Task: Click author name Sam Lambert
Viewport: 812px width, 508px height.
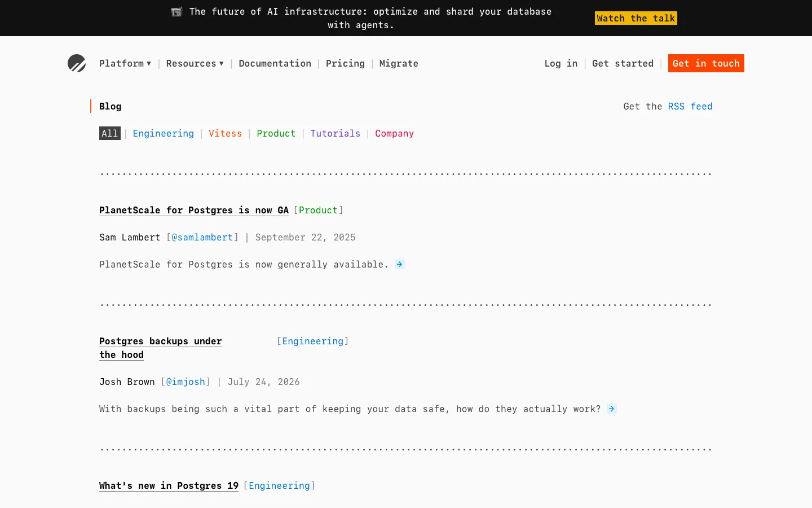Action: [130, 237]
